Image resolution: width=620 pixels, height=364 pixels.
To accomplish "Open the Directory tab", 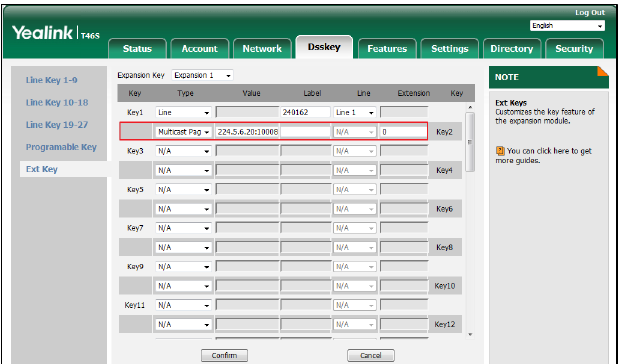I will [x=512, y=49].
